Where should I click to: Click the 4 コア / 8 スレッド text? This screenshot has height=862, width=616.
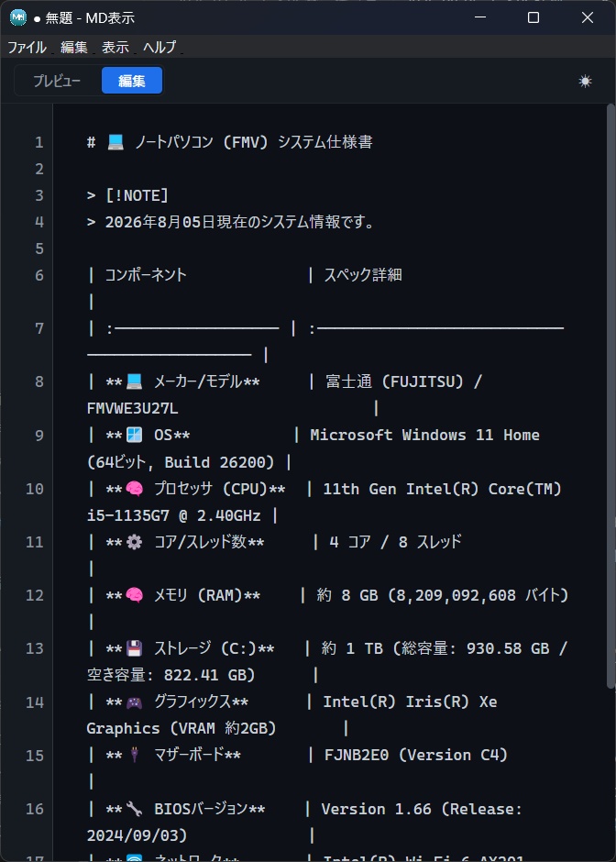[x=395, y=542]
